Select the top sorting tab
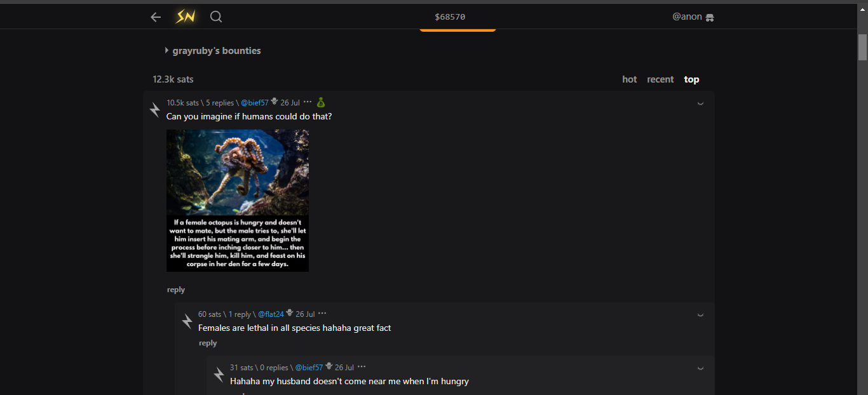The height and width of the screenshot is (395, 868). click(691, 79)
